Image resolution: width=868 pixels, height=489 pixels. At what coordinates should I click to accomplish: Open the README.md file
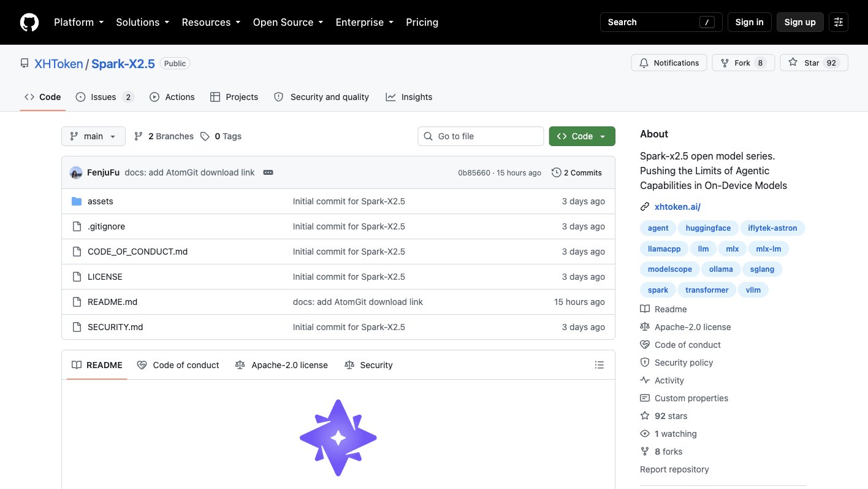(113, 302)
